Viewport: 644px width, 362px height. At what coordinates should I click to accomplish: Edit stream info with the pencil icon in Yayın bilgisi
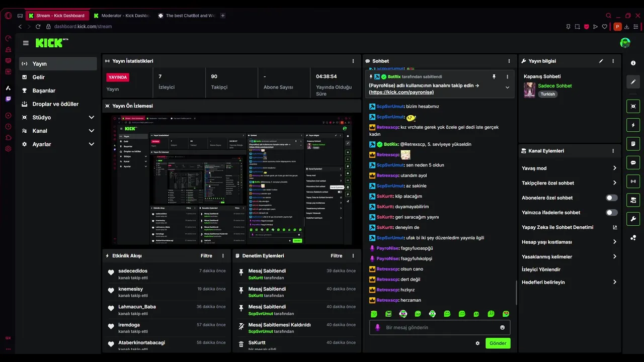[601, 61]
